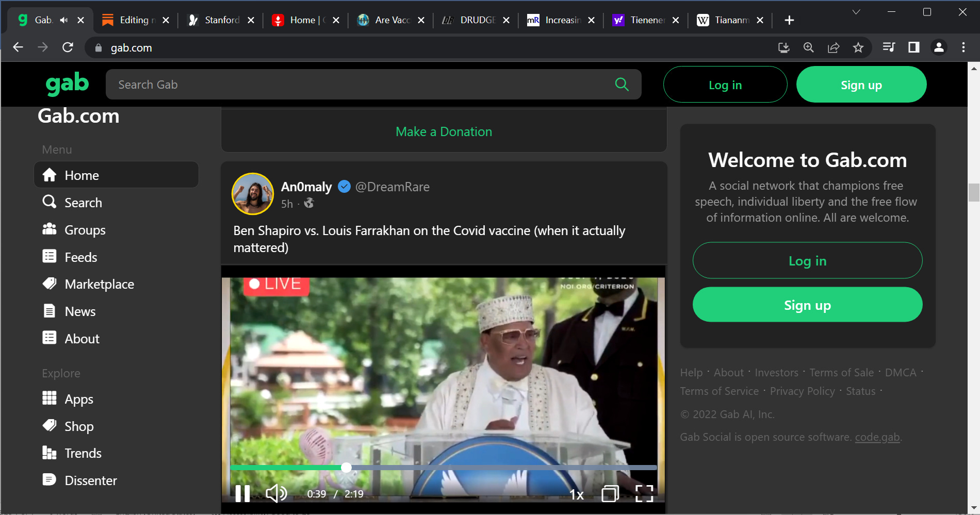
Task: Click the public visibility globe icon
Action: coord(309,203)
